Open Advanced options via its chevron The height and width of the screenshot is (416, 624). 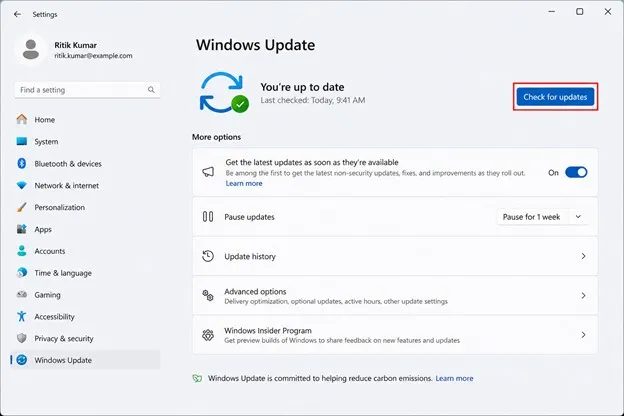(x=583, y=295)
